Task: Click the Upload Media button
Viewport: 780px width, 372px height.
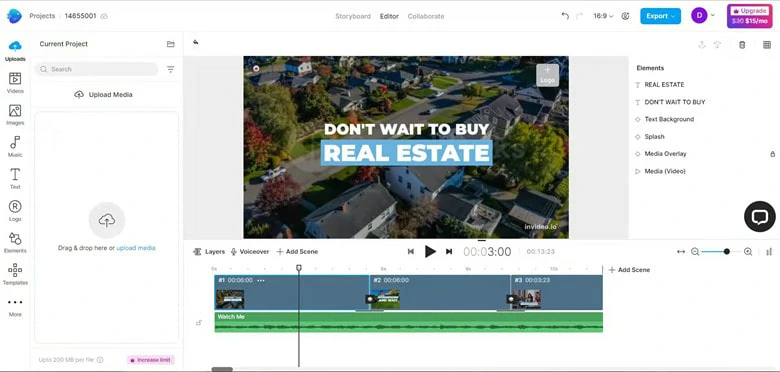Action: point(103,94)
